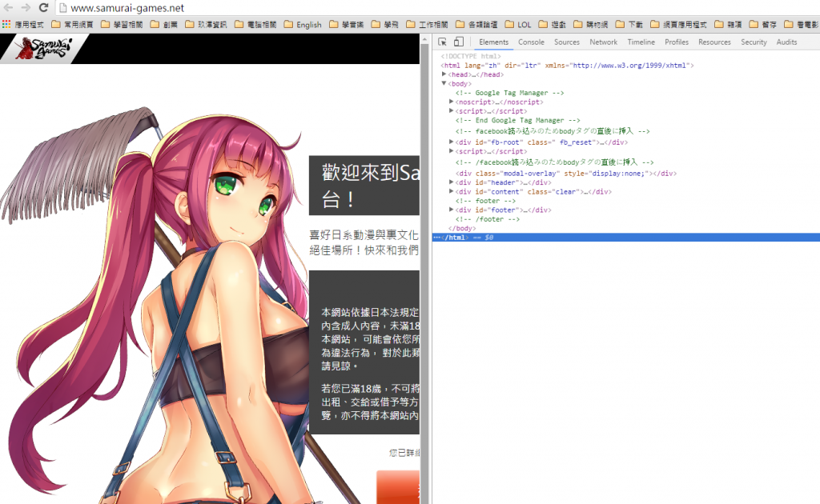Expand the head node
This screenshot has height=504, width=820.
[x=444, y=74]
